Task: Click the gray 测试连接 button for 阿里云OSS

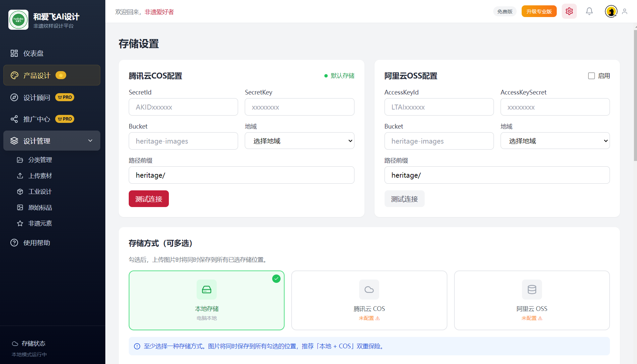Action: (405, 199)
